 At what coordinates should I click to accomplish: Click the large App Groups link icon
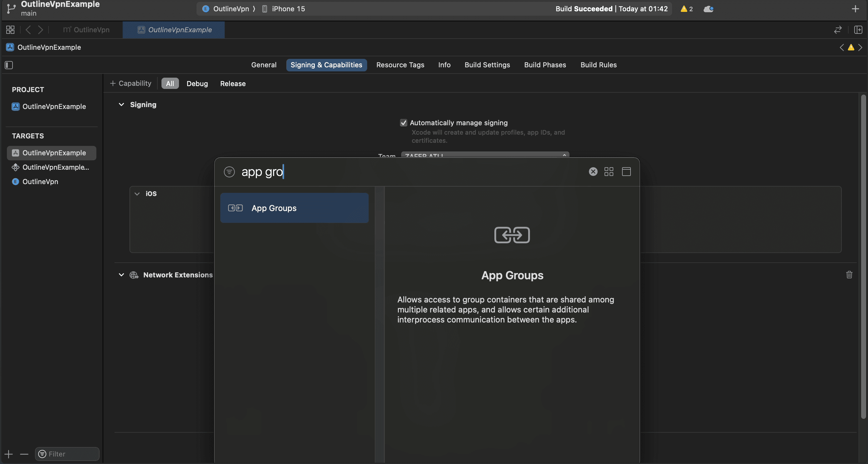click(512, 235)
